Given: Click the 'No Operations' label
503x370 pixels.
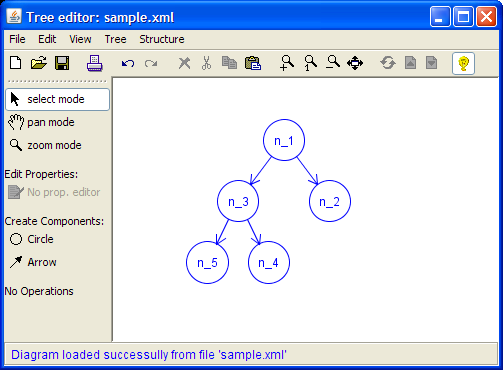Looking at the screenshot, I should [39, 291].
